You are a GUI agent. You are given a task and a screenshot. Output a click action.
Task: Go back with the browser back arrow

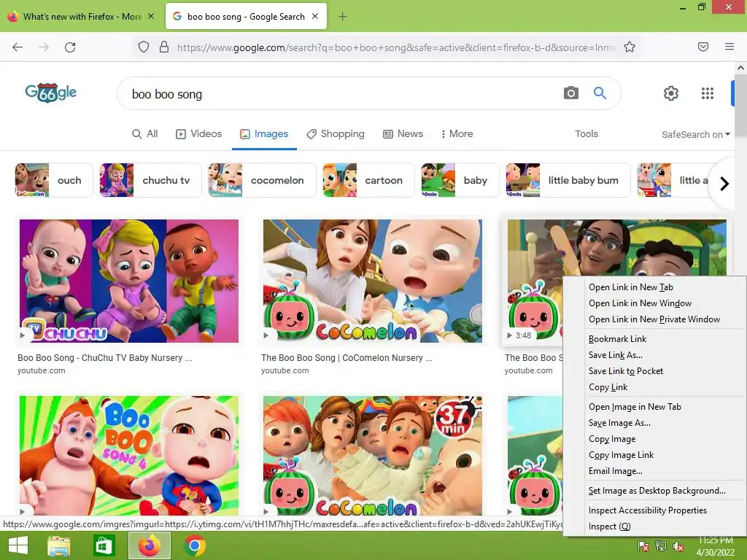point(18,47)
